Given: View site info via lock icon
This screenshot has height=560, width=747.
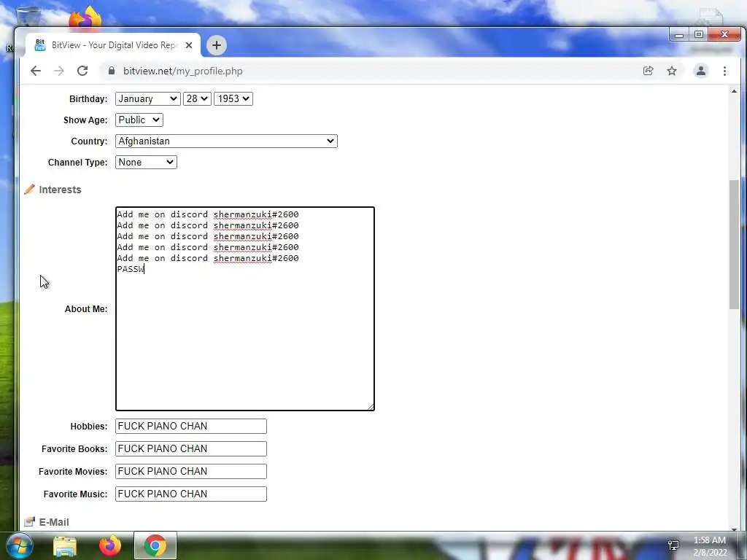Looking at the screenshot, I should pyautogui.click(x=112, y=71).
